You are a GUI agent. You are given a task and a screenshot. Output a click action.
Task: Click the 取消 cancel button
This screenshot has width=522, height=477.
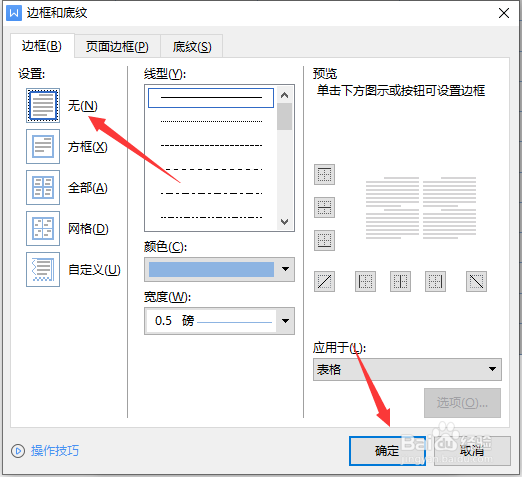(472, 451)
